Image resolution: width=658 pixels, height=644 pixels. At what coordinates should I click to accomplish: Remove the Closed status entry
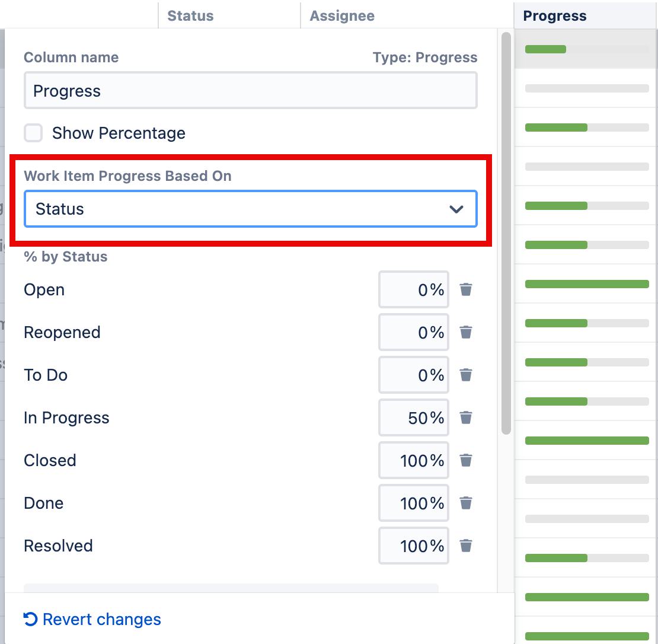click(x=466, y=460)
